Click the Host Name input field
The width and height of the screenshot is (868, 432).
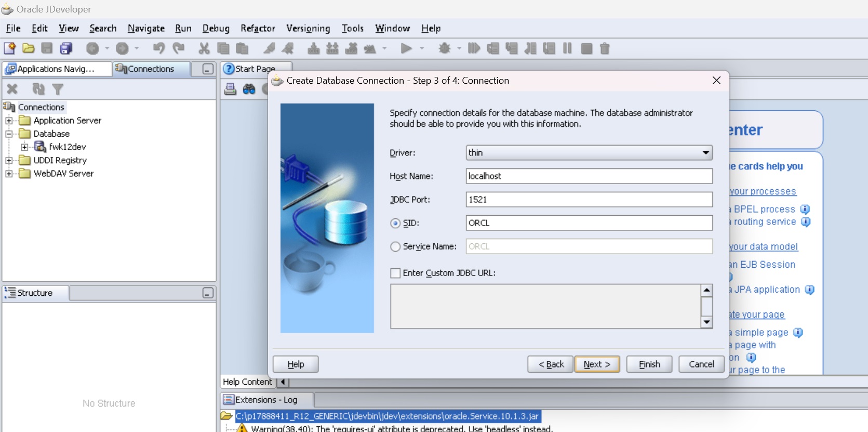(x=589, y=176)
